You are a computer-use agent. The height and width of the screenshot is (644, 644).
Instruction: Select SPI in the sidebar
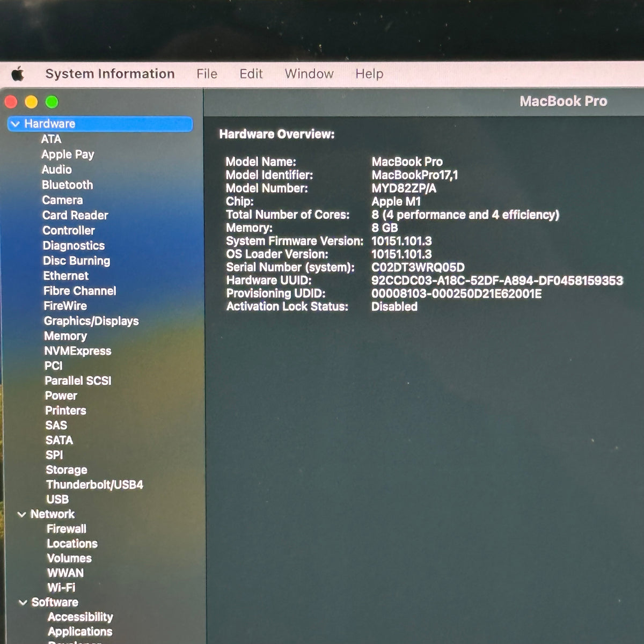point(54,455)
